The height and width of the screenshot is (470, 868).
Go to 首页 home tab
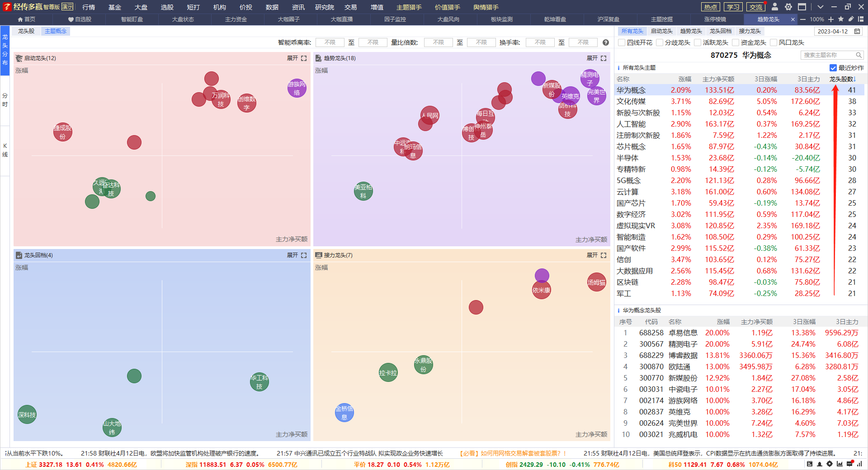(26, 19)
